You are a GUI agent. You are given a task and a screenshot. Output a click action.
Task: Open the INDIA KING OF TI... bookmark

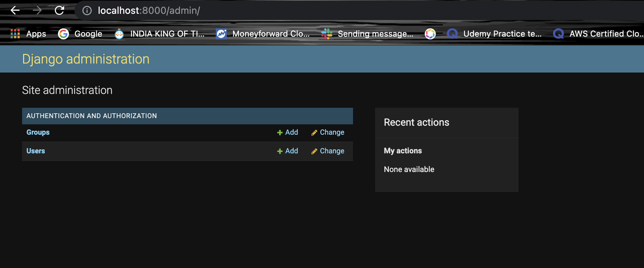[x=159, y=34]
